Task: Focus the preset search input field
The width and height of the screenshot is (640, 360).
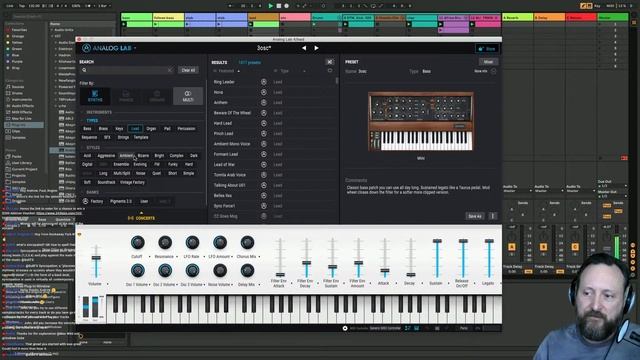Action: (x=127, y=70)
